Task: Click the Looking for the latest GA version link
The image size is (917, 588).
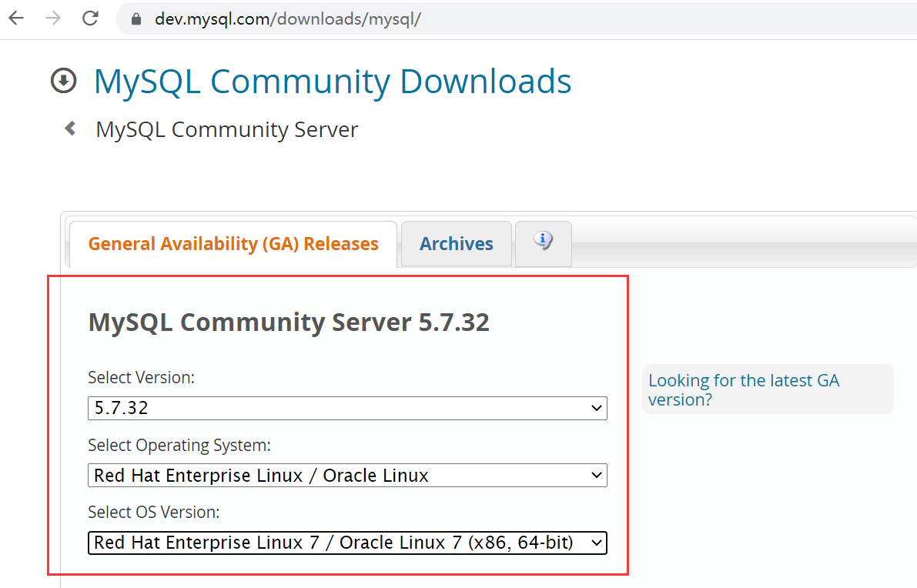Action: click(x=743, y=389)
